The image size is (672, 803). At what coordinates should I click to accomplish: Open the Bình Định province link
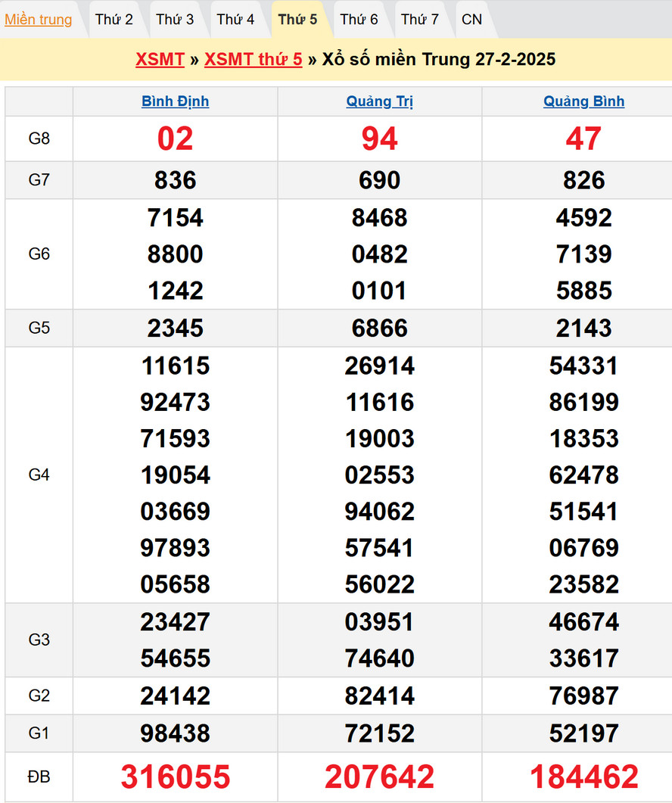coord(176,101)
